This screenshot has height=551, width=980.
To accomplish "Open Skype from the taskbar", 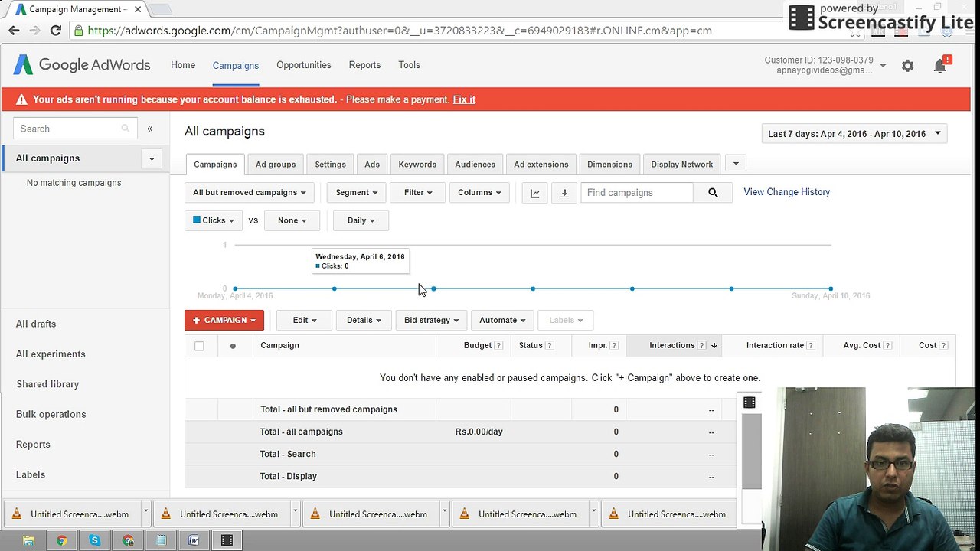I will point(94,540).
